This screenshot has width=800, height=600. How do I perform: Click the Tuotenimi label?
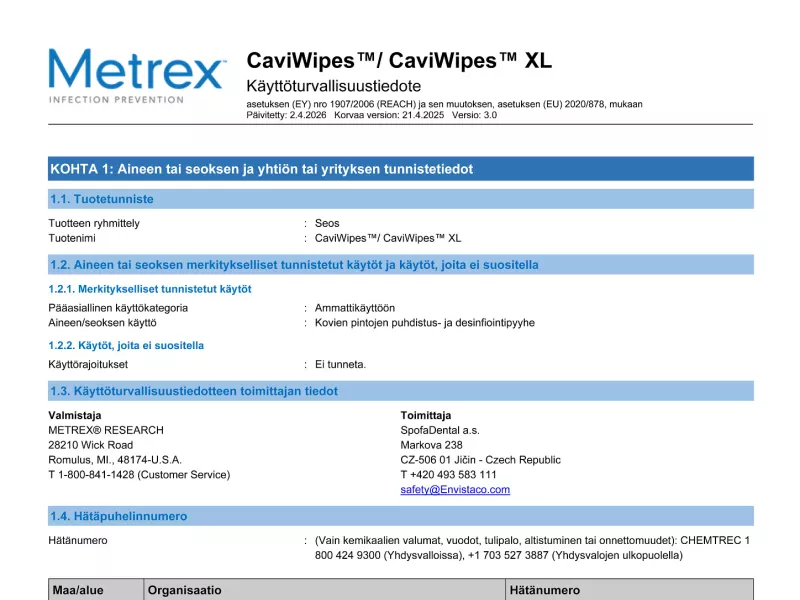pos(72,238)
